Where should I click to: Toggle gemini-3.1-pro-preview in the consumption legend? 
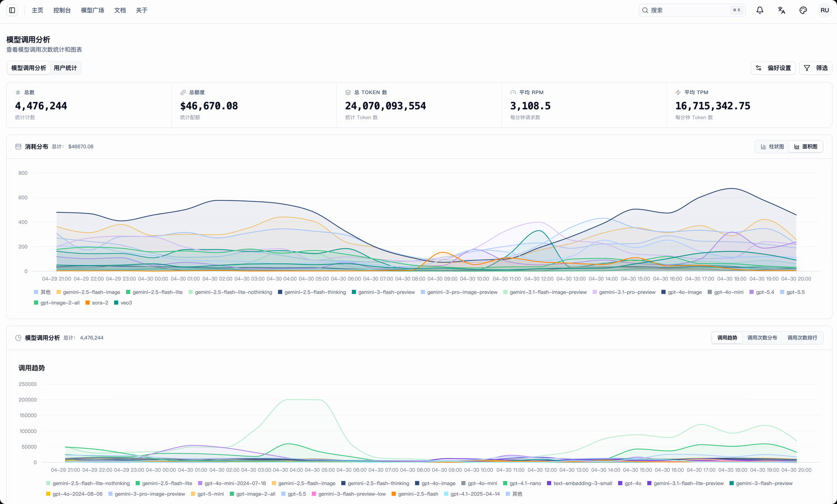coord(624,292)
